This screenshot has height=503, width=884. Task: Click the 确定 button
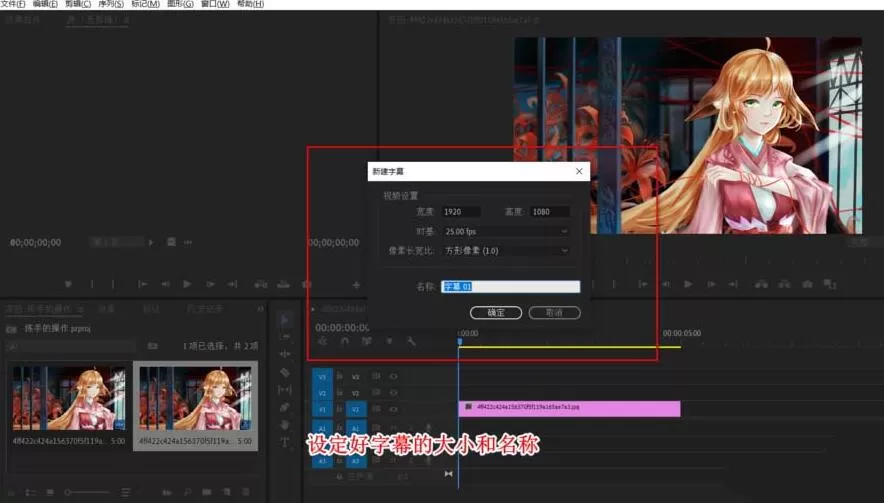click(496, 312)
